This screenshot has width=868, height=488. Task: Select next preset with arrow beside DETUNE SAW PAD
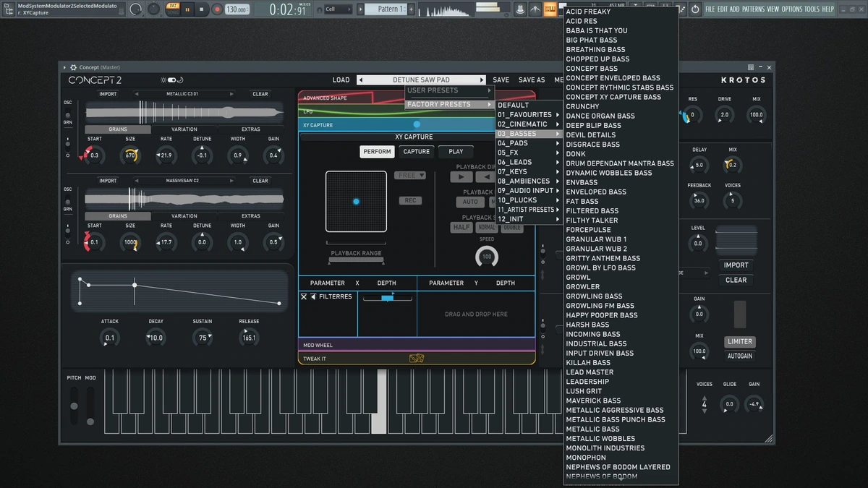tap(482, 80)
